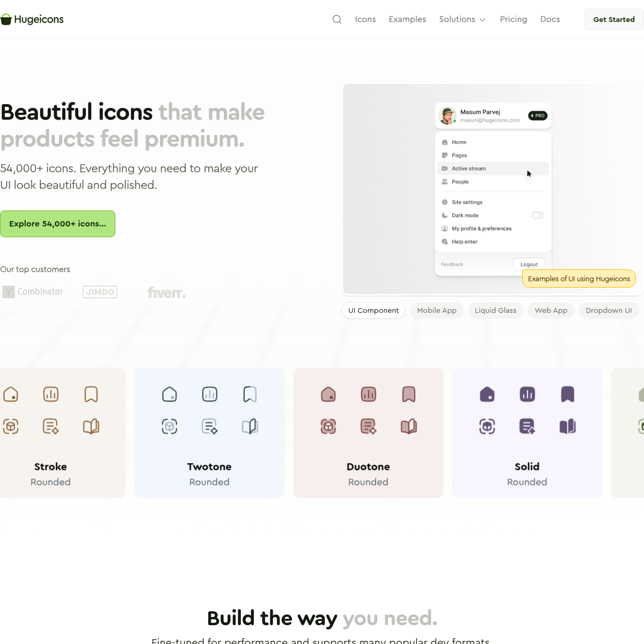Click the JIMDO customer logo
Image resolution: width=644 pixels, height=644 pixels.
(100, 292)
